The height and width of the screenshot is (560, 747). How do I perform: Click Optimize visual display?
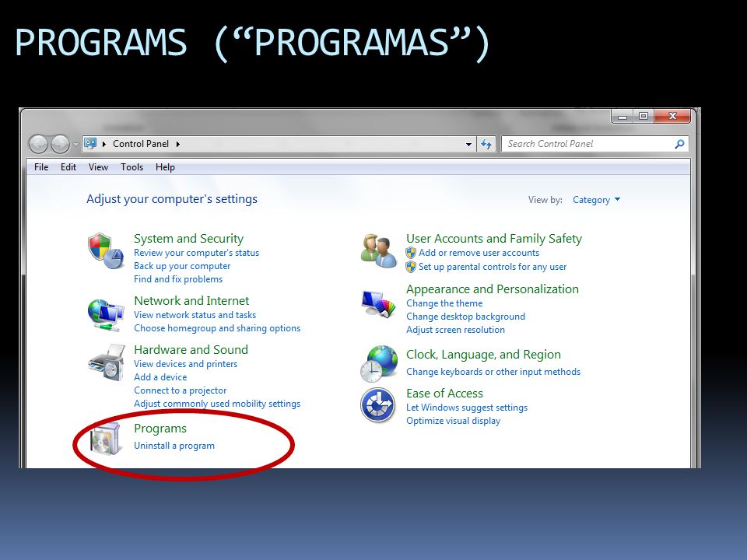click(454, 421)
